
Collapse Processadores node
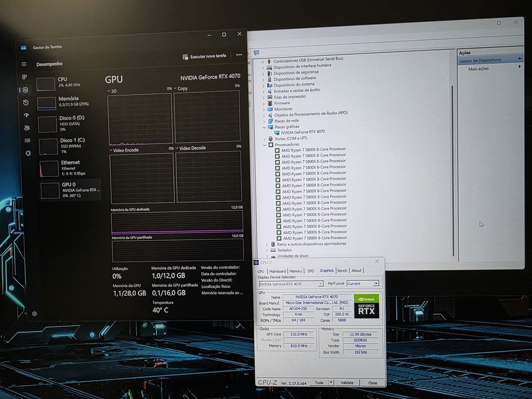click(x=265, y=145)
